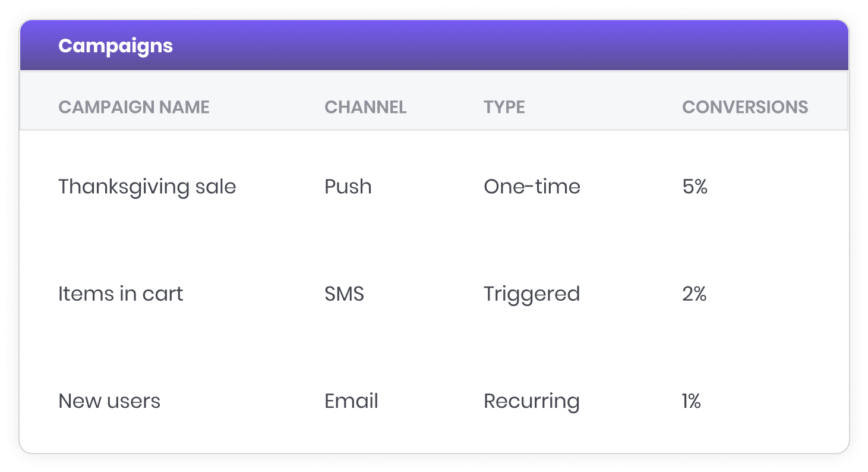Sort by the CAMPAIGN NAME column header
This screenshot has height=472, width=868.
(x=134, y=107)
